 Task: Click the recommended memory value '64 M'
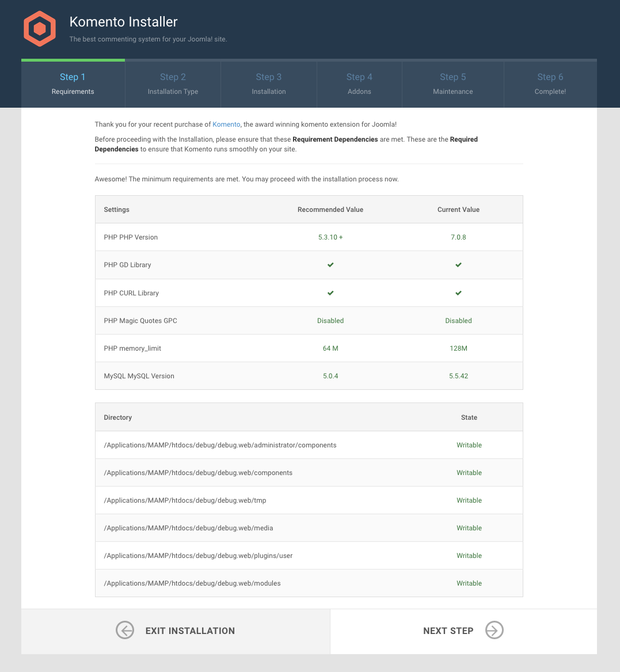[330, 348]
